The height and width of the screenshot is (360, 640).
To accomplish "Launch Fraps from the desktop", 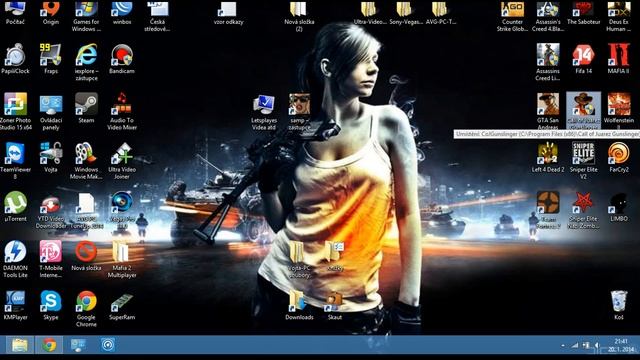I will [x=51, y=59].
